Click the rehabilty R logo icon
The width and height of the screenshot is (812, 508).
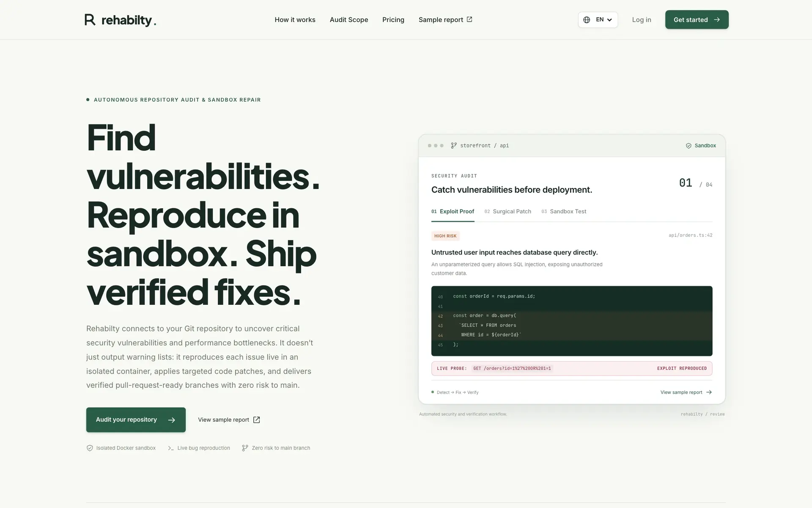coord(90,19)
